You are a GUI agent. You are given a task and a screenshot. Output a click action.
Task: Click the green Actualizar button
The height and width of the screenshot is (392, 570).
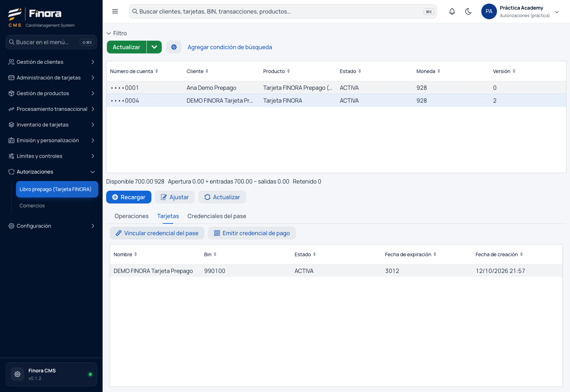126,47
